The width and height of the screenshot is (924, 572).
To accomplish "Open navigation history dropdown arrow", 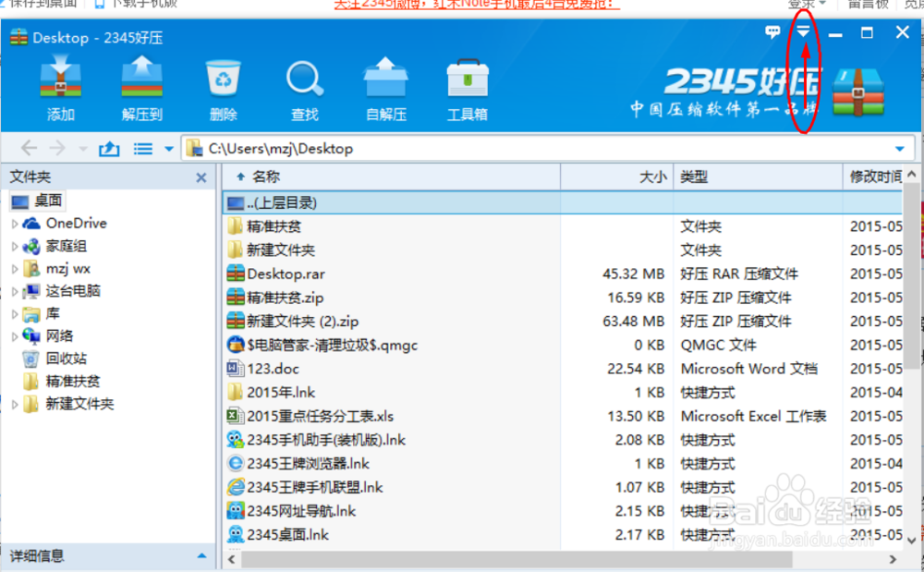I will coord(83,149).
